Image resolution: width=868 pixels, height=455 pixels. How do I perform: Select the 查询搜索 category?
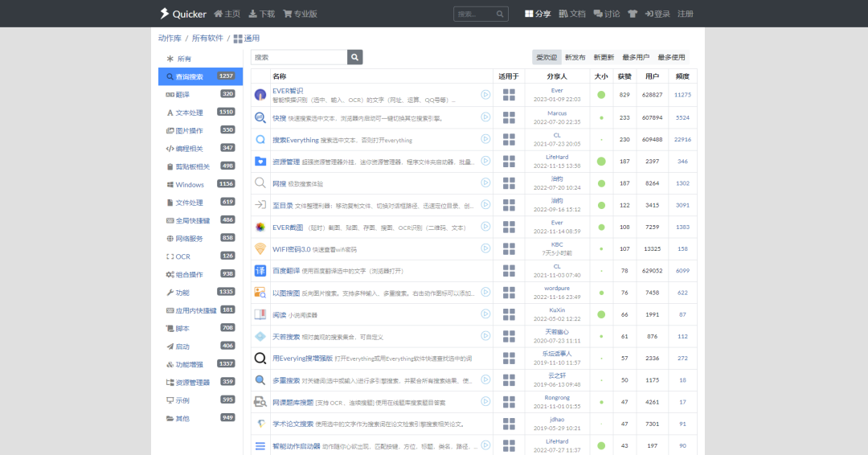[x=200, y=76]
